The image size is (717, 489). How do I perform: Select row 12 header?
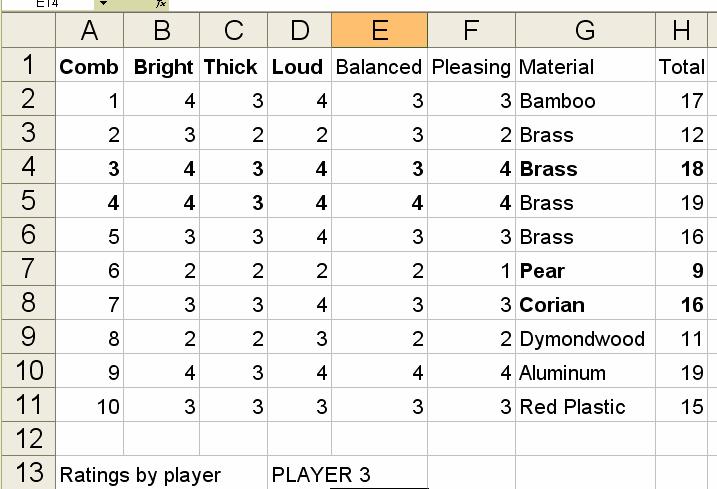(27, 438)
